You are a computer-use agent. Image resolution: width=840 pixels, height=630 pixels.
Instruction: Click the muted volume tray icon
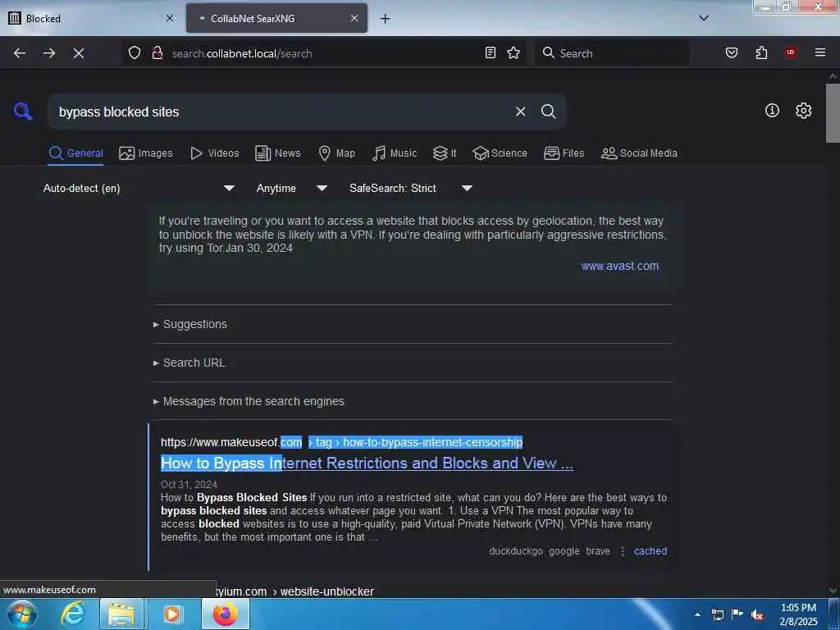click(757, 614)
